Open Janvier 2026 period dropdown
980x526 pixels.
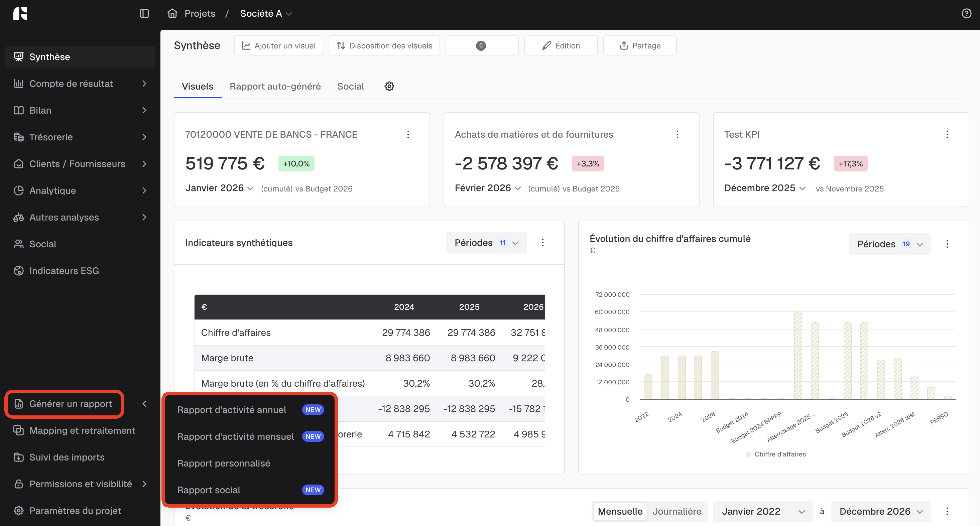coord(220,188)
